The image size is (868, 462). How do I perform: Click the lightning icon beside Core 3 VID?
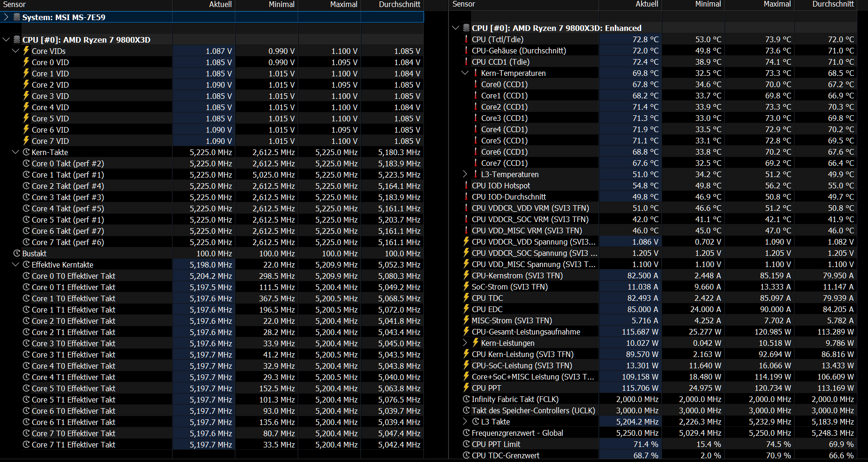tap(26, 96)
